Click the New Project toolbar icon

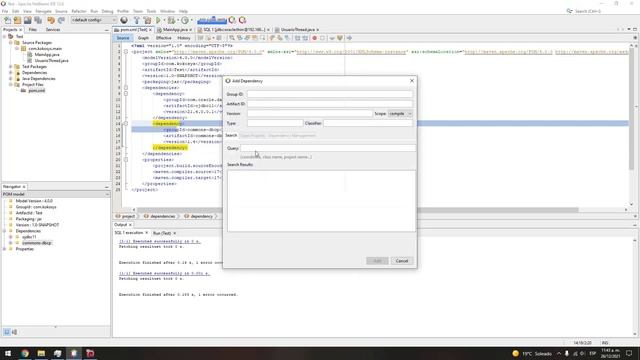pyautogui.click(x=17, y=20)
